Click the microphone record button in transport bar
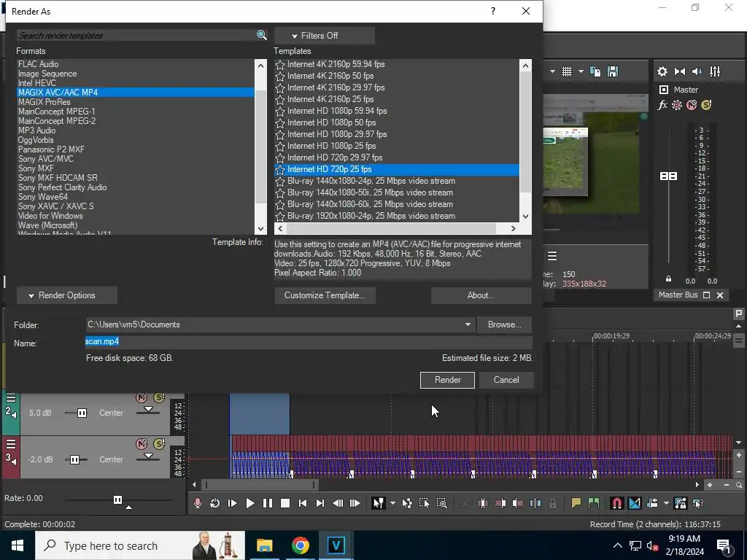747x560 pixels. [x=197, y=503]
